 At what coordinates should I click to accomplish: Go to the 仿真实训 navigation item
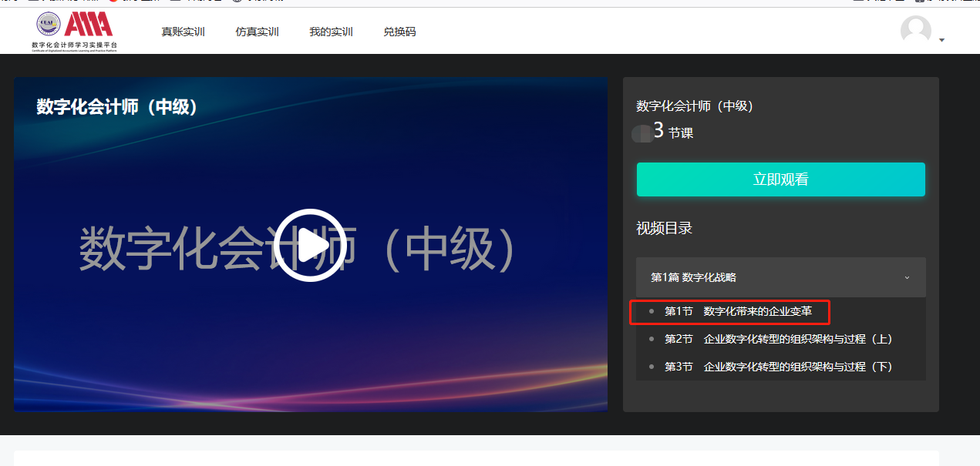tap(257, 32)
